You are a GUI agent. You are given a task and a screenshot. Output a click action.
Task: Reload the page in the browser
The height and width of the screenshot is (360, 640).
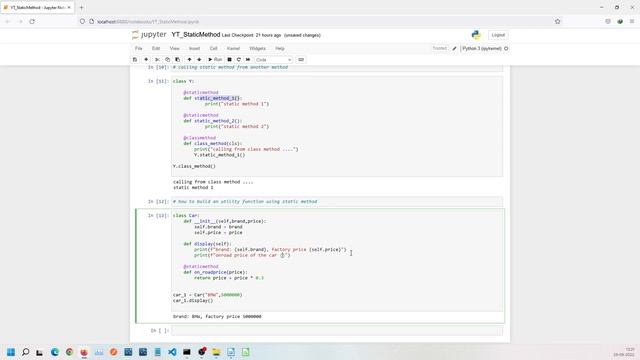32,22
